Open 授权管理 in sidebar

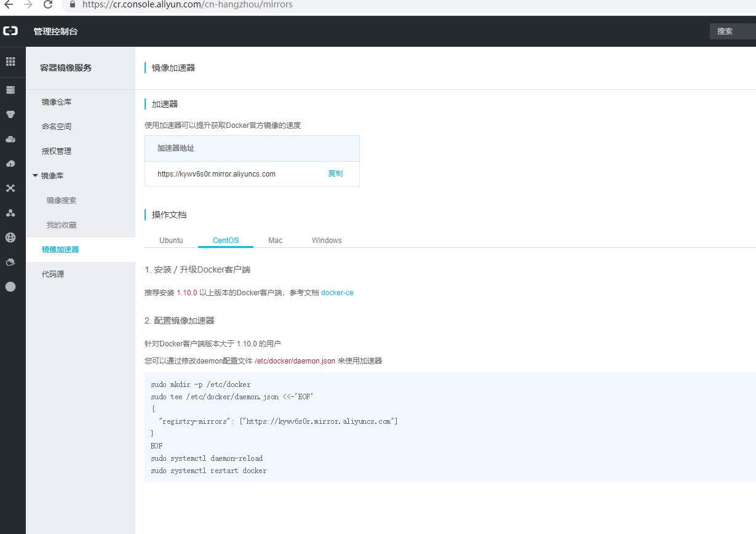[x=57, y=151]
